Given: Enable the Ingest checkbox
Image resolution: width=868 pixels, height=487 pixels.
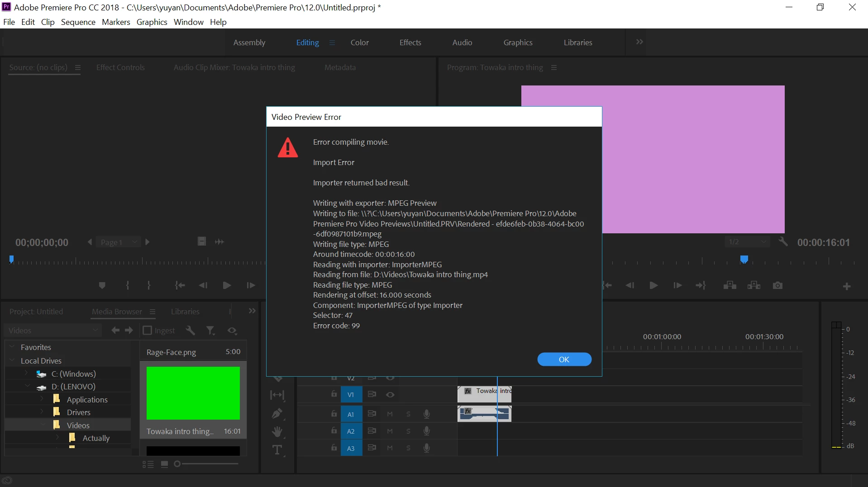Looking at the screenshot, I should point(147,331).
